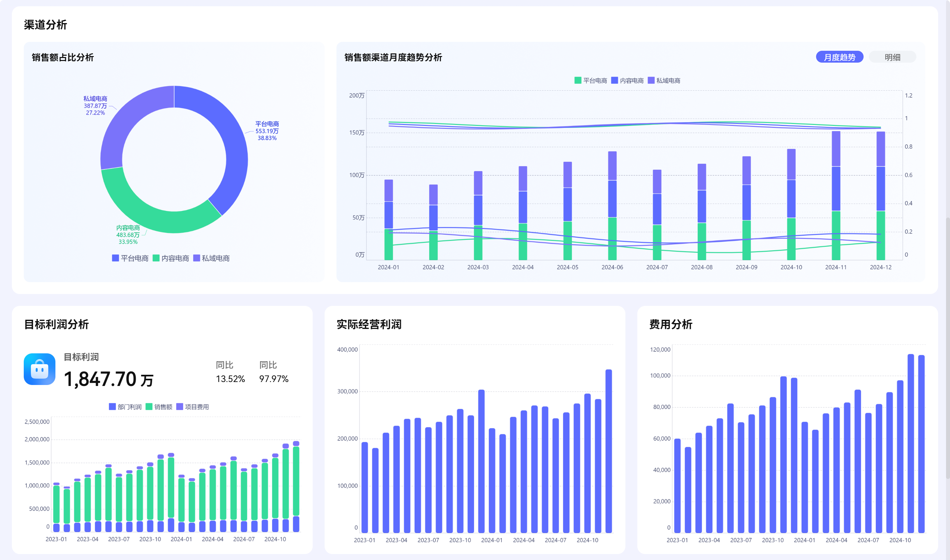Viewport: 950px width, 560px height.
Task: Click the first bar in 实际经营利润 chart
Action: click(365, 487)
